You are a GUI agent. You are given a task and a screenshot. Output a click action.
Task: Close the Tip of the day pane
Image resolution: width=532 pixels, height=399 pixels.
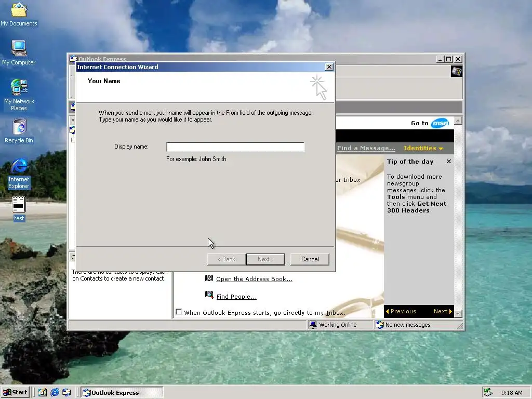(449, 162)
